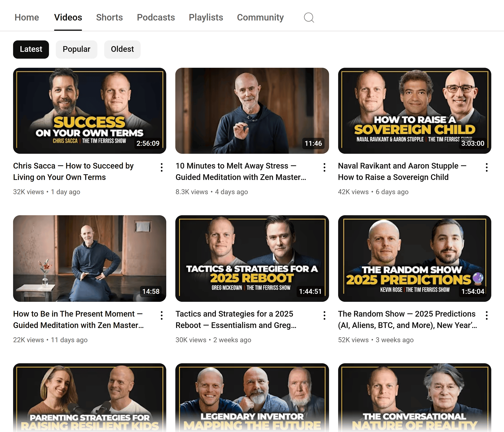Open options menu for Chris Sacca video

pos(161,167)
